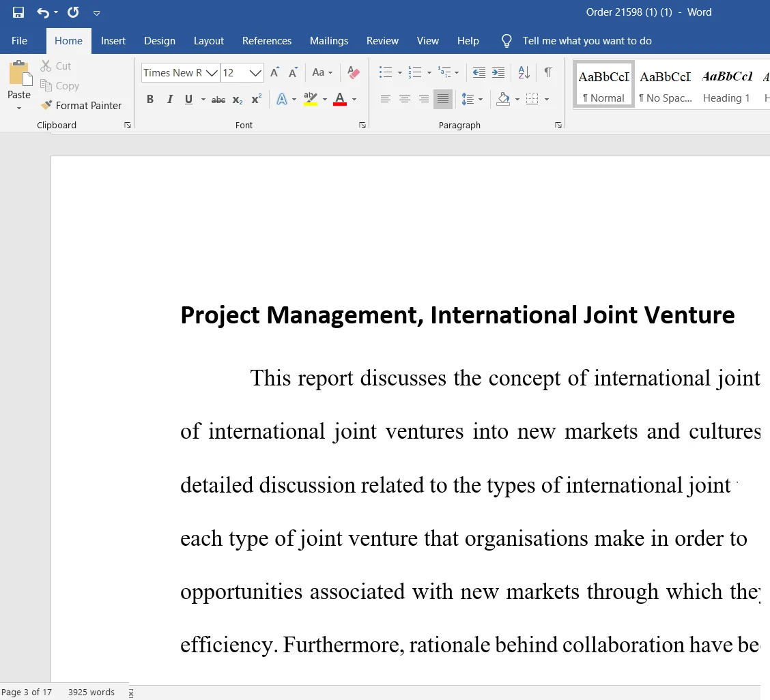Open highlight color dropdown arrow
Image resolution: width=770 pixels, height=700 pixels.
[x=325, y=100]
